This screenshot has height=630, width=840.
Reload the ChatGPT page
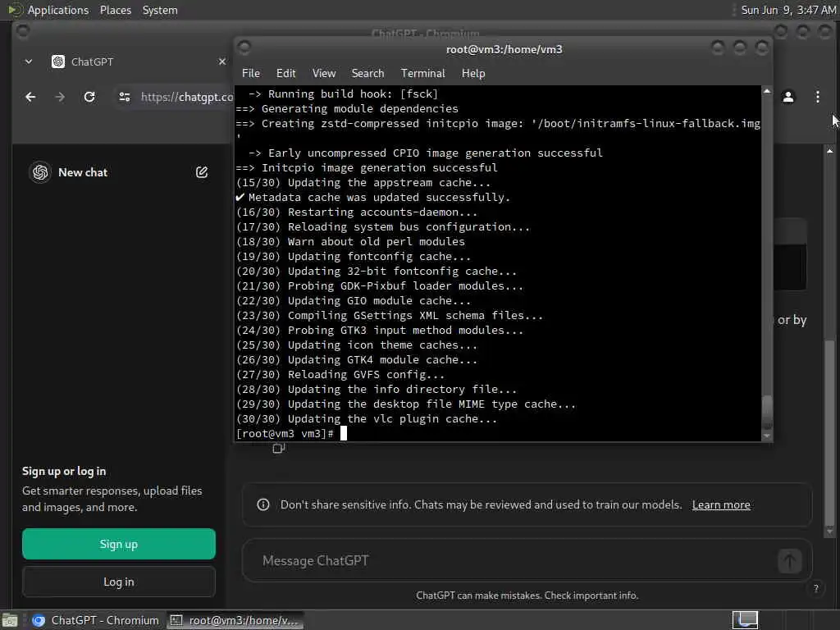click(x=89, y=97)
